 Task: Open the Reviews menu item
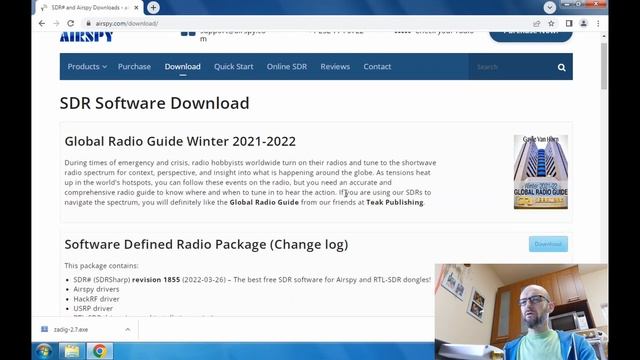pyautogui.click(x=335, y=67)
